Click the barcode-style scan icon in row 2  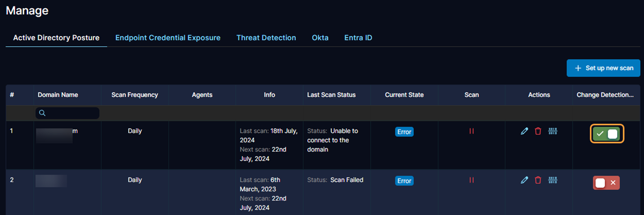click(553, 181)
